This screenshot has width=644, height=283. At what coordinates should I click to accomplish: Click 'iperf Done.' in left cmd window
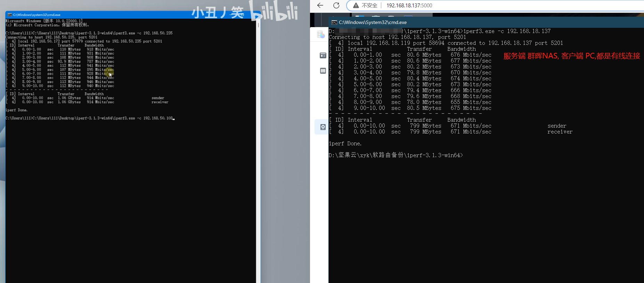(x=16, y=110)
